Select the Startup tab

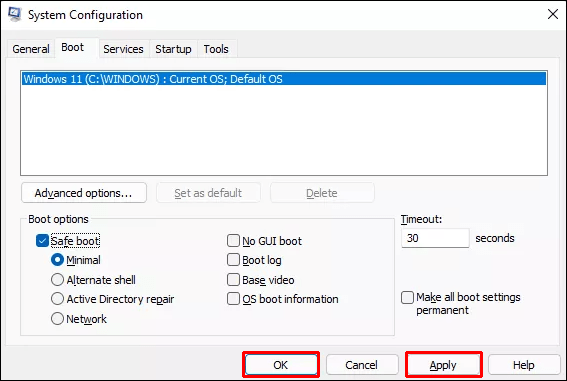click(173, 49)
